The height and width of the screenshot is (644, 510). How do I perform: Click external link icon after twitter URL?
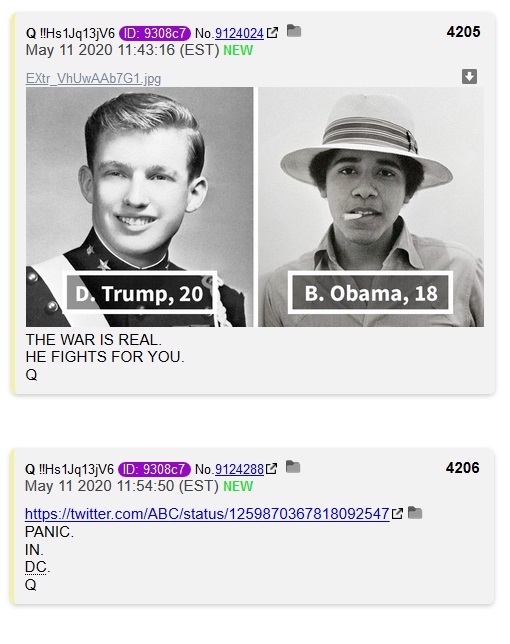click(x=397, y=513)
